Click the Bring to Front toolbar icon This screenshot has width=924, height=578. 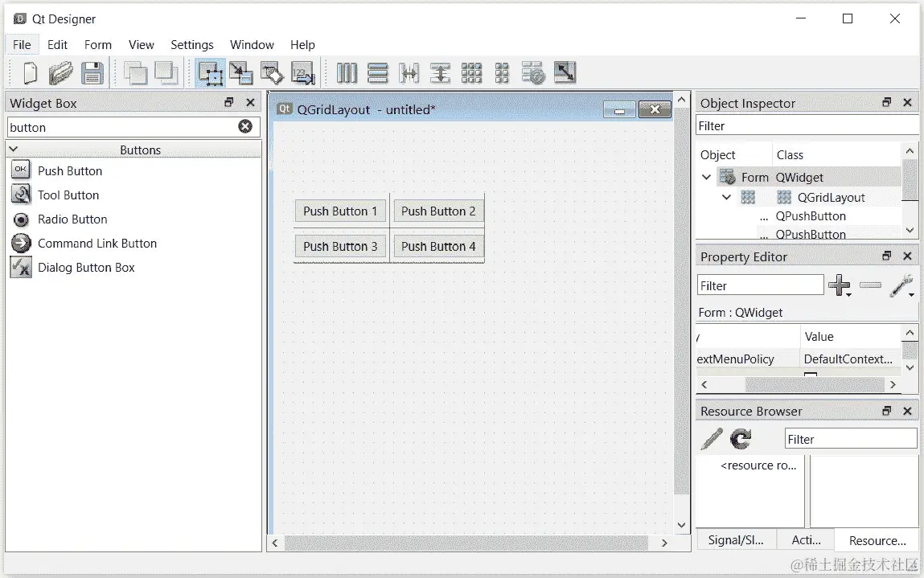point(166,74)
